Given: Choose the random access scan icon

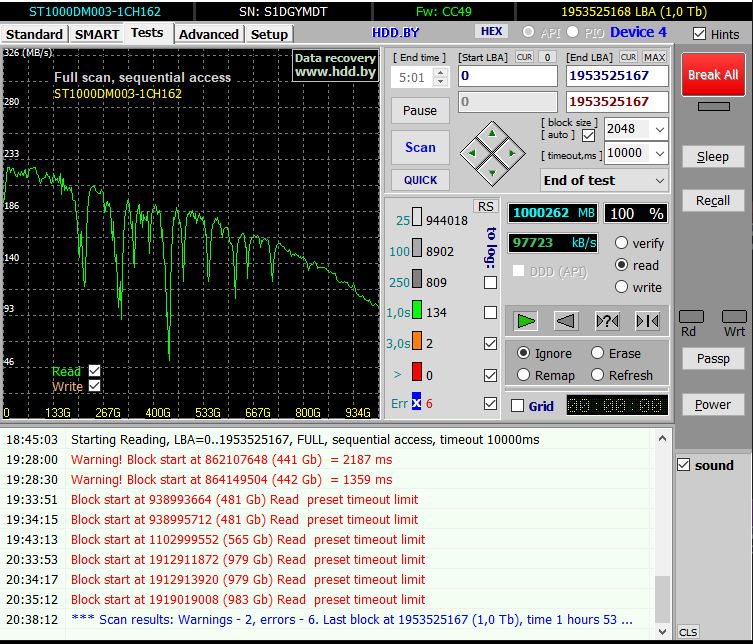Looking at the screenshot, I should tap(607, 321).
